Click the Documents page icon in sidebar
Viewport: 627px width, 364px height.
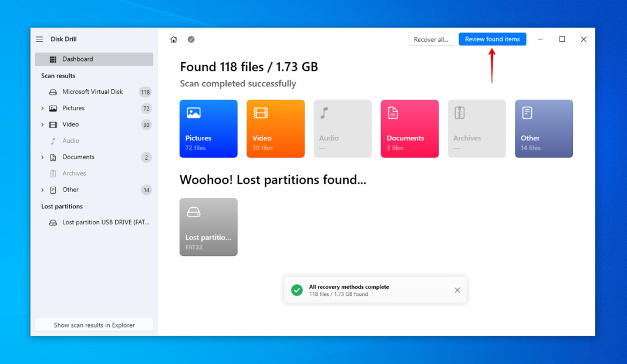coord(53,157)
